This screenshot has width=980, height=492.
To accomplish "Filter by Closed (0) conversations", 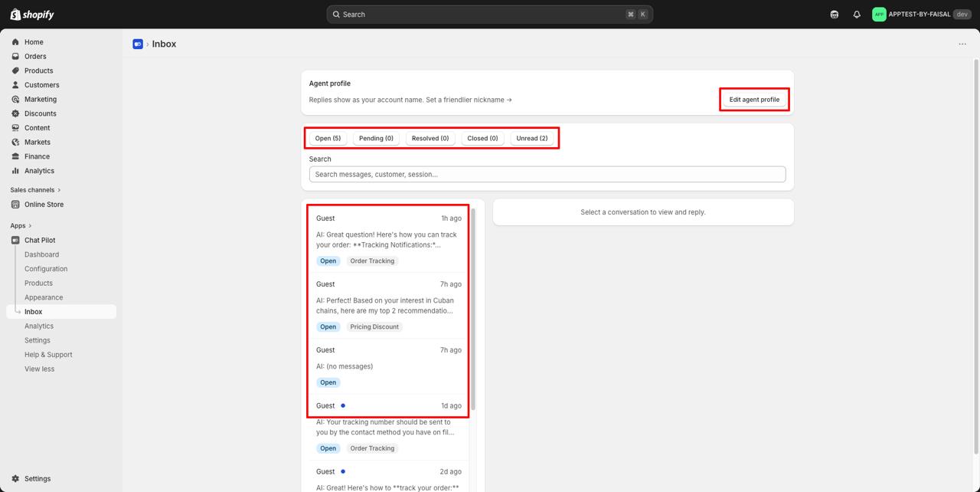I will [482, 139].
